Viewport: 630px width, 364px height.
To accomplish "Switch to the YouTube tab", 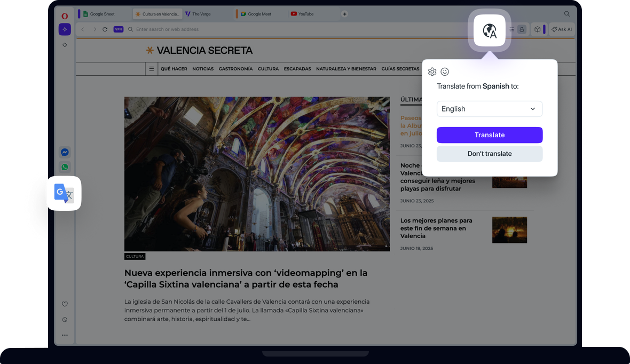I will pos(305,14).
